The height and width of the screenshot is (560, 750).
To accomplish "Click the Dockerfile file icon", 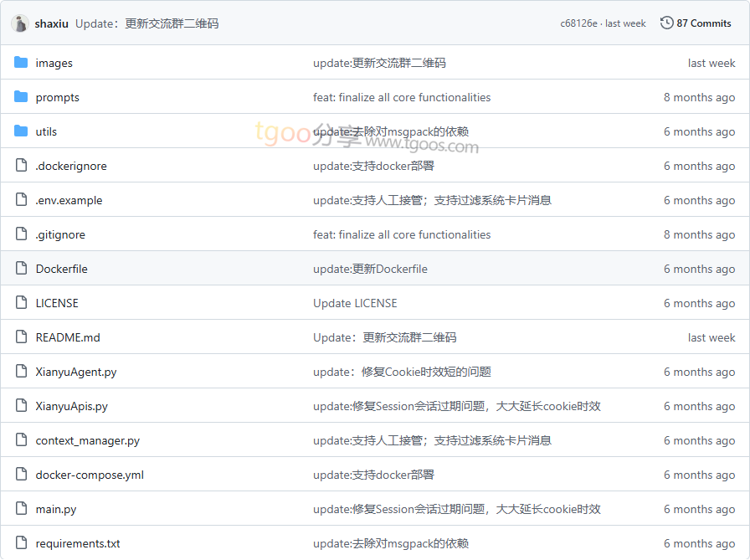I will click(x=21, y=269).
